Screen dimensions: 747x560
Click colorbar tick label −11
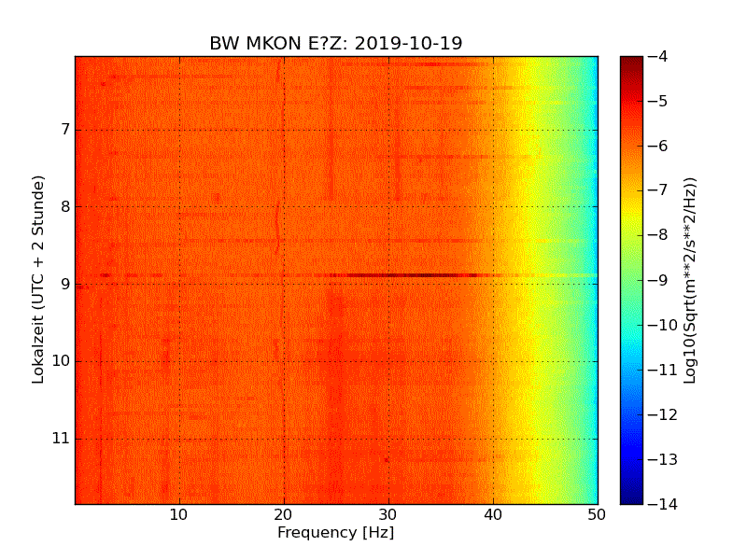point(663,370)
